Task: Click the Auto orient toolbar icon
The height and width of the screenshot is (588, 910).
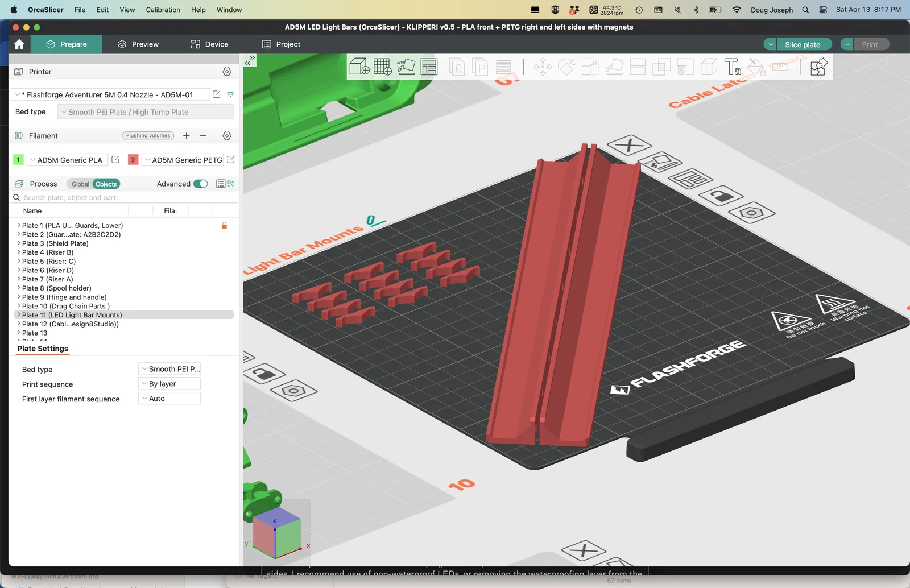Action: click(406, 67)
